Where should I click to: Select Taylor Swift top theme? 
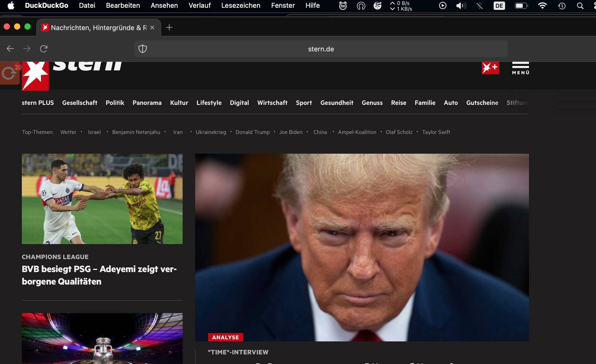coord(436,132)
